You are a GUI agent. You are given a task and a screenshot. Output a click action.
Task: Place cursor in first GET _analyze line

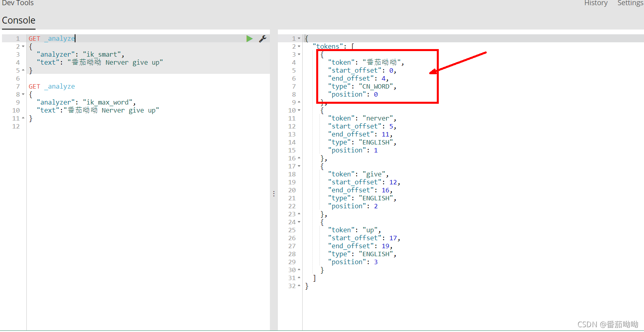[52, 39]
